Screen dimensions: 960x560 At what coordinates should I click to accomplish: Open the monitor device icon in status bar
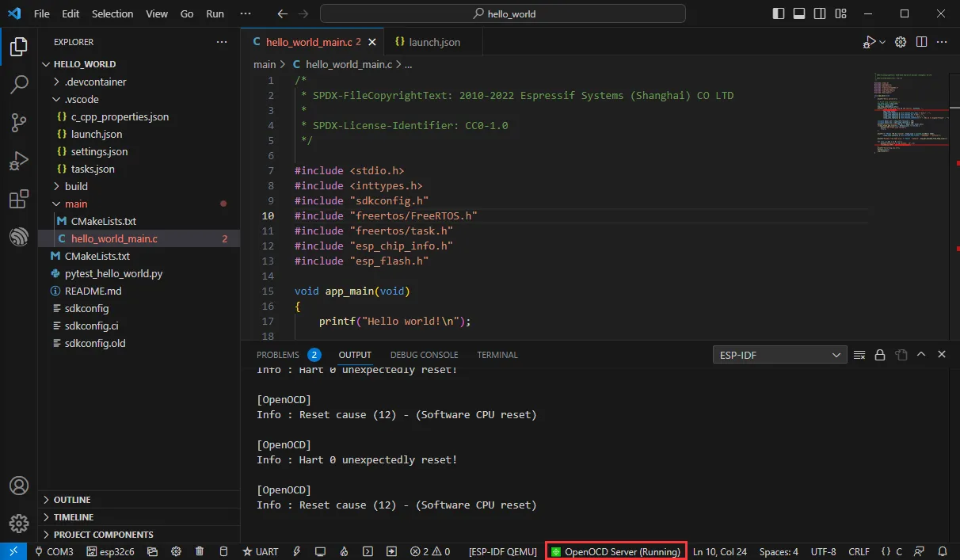[x=320, y=551]
